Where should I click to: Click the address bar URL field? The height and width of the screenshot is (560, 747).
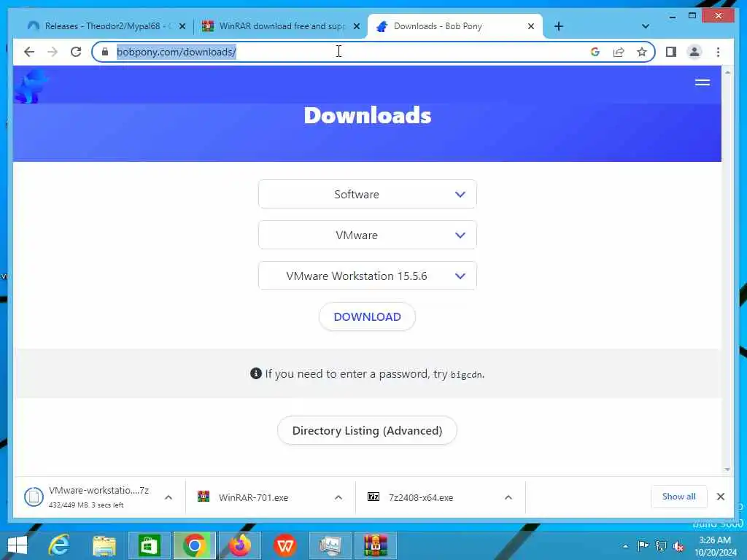pos(338,52)
